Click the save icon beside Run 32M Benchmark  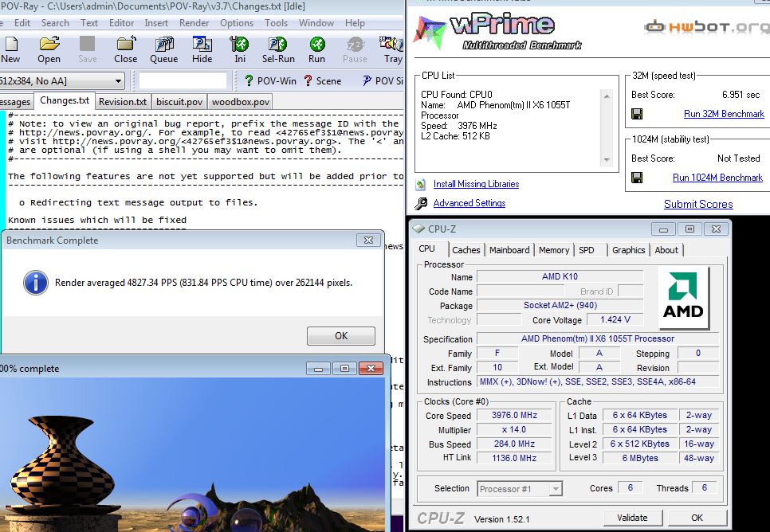pos(637,115)
